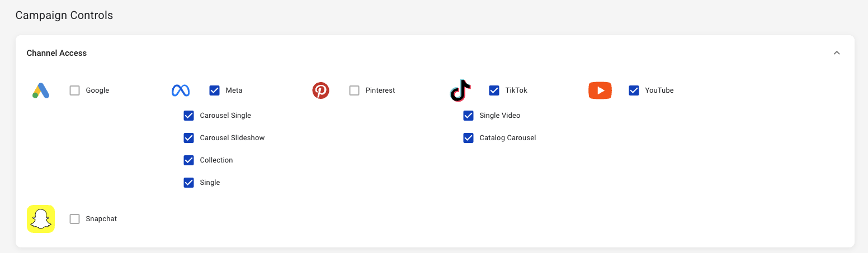This screenshot has width=868, height=253.
Task: Turn on the Snapchat channel checkbox
Action: (75, 219)
